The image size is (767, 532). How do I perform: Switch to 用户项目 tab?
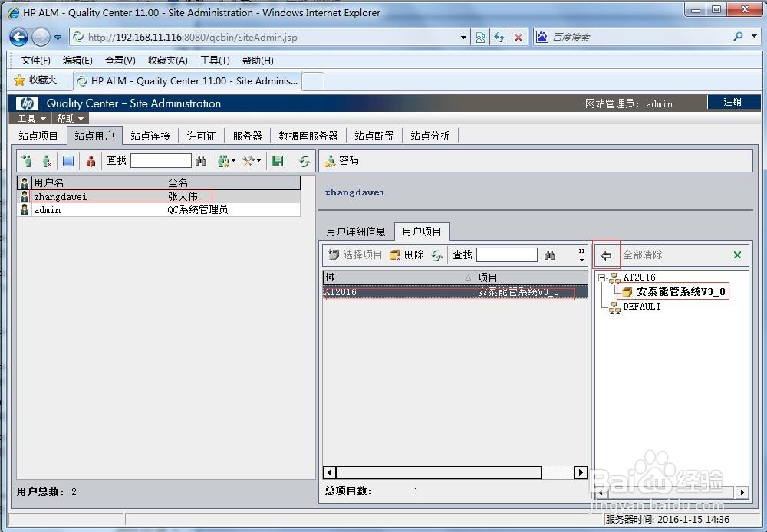422,232
